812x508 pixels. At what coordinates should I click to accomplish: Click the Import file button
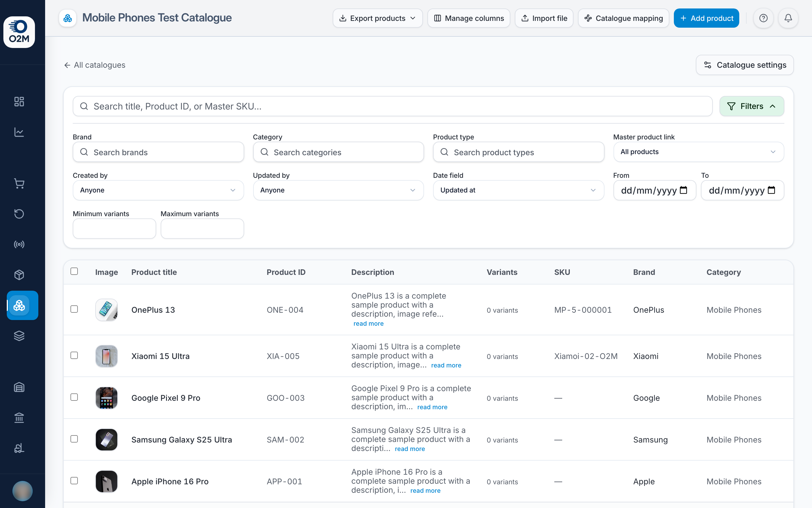coord(544,18)
